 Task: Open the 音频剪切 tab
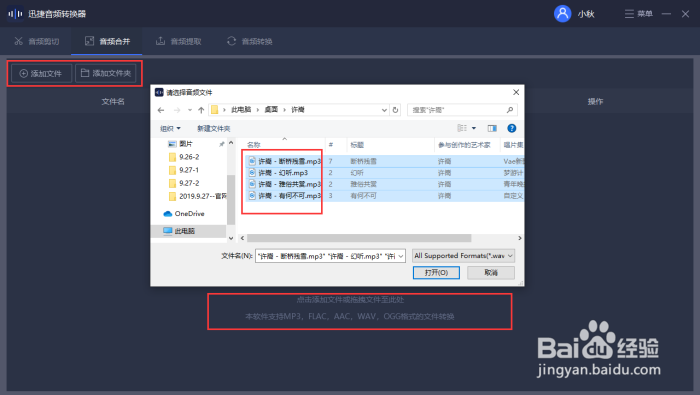pyautogui.click(x=37, y=42)
